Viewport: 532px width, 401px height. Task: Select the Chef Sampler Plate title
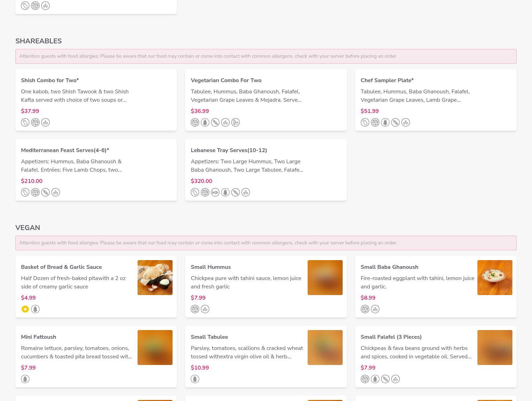387,80
